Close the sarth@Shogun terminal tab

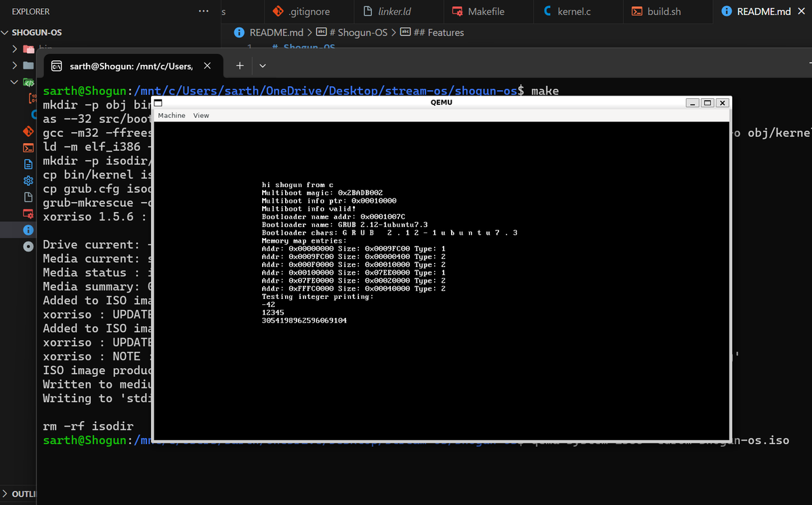(x=207, y=65)
